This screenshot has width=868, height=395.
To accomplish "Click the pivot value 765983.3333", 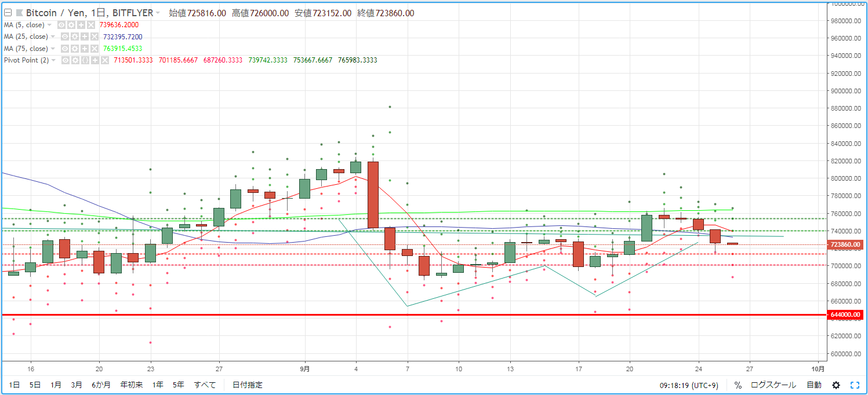I will [357, 60].
